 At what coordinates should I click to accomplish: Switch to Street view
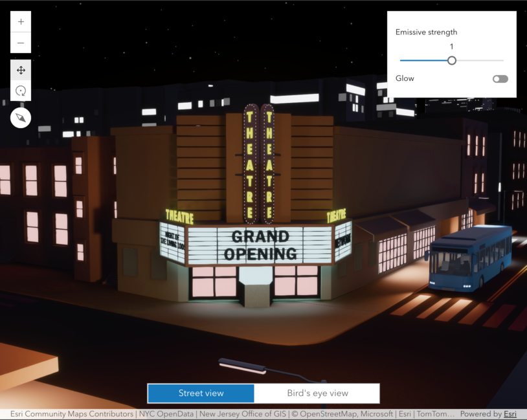(201, 393)
